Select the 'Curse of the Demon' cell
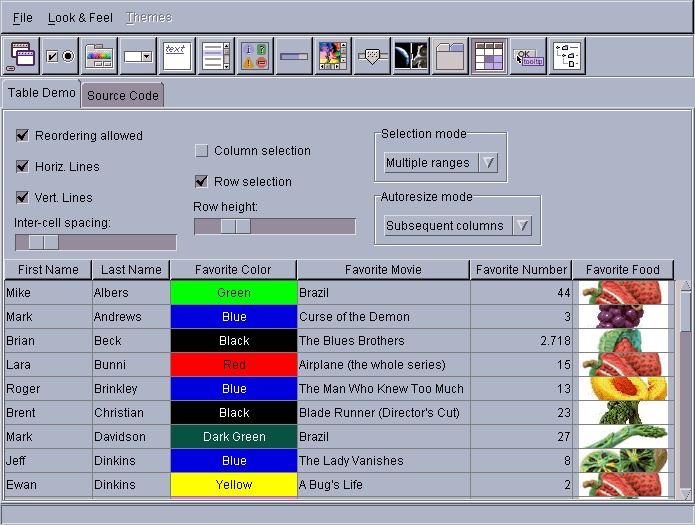695x525 pixels. coord(383,317)
